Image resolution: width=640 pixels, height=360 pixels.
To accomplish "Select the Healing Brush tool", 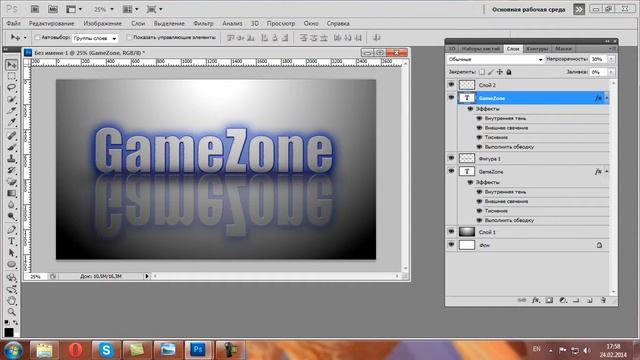I will (11, 136).
